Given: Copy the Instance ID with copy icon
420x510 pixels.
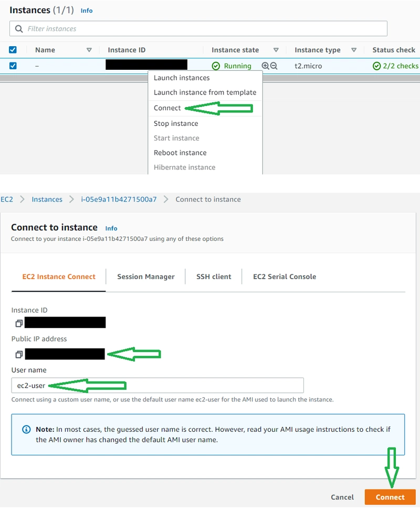Looking at the screenshot, I should (19, 323).
